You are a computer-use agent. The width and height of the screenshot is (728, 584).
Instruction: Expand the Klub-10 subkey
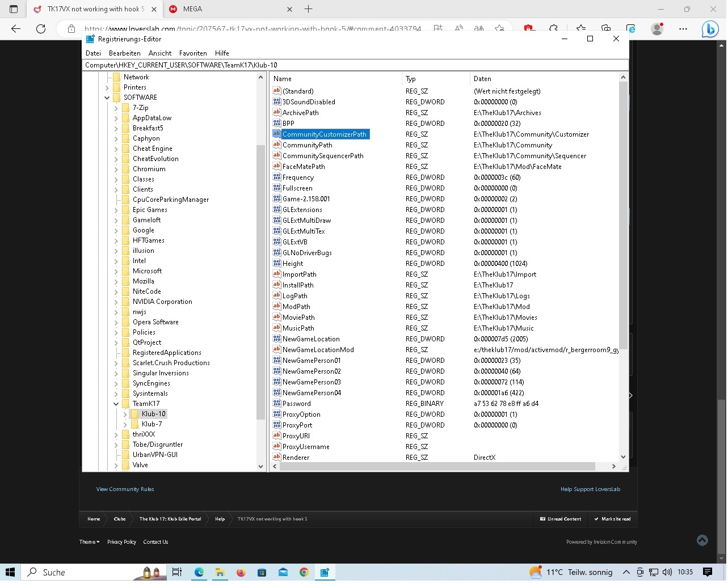[x=125, y=414]
